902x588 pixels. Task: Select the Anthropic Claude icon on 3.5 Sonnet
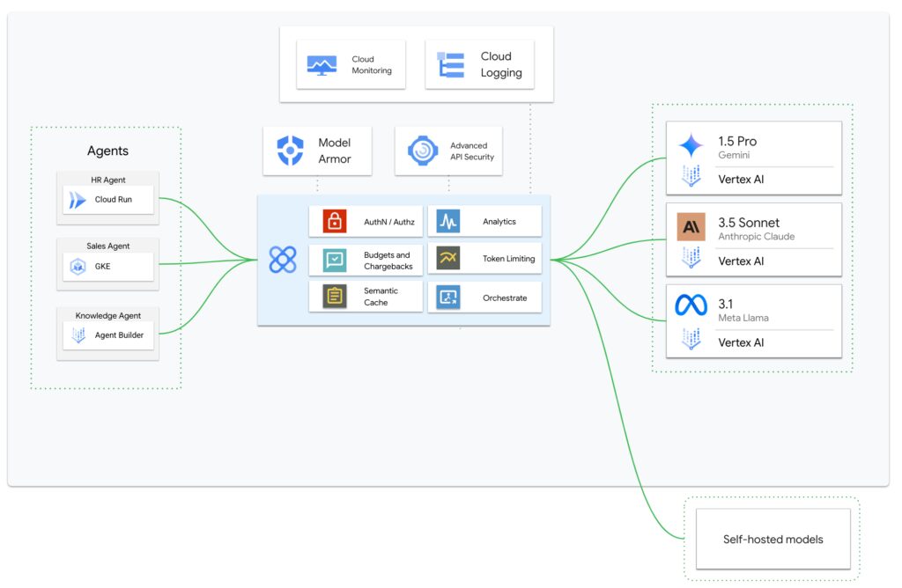[691, 226]
